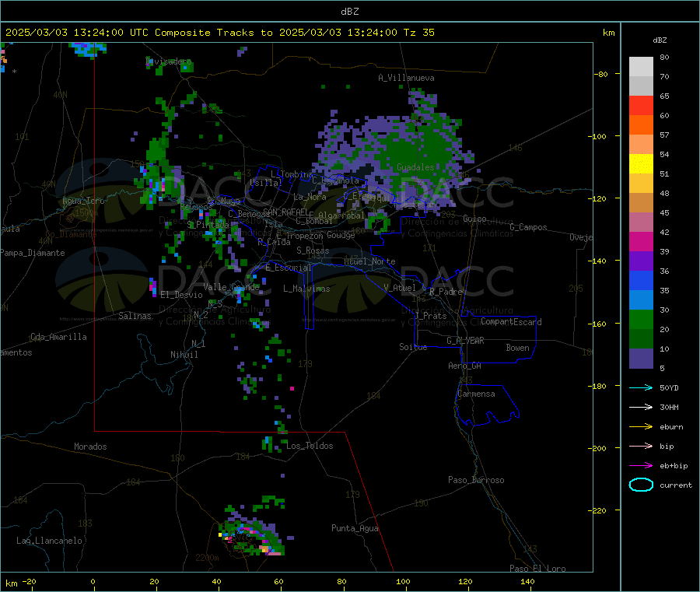Click the yellow eburn arrow legend icon
The image size is (700, 592).
(641, 426)
